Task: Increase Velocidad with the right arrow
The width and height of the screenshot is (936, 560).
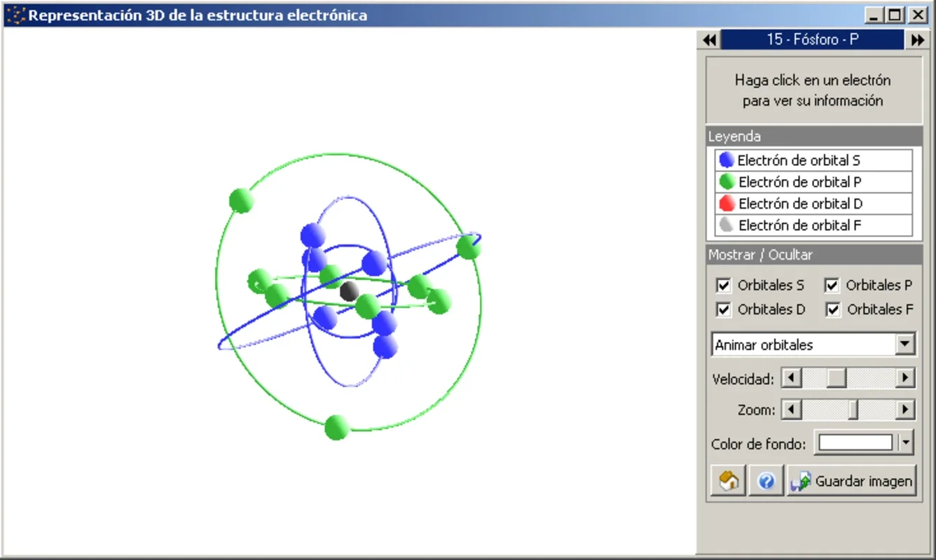Action: 905,379
